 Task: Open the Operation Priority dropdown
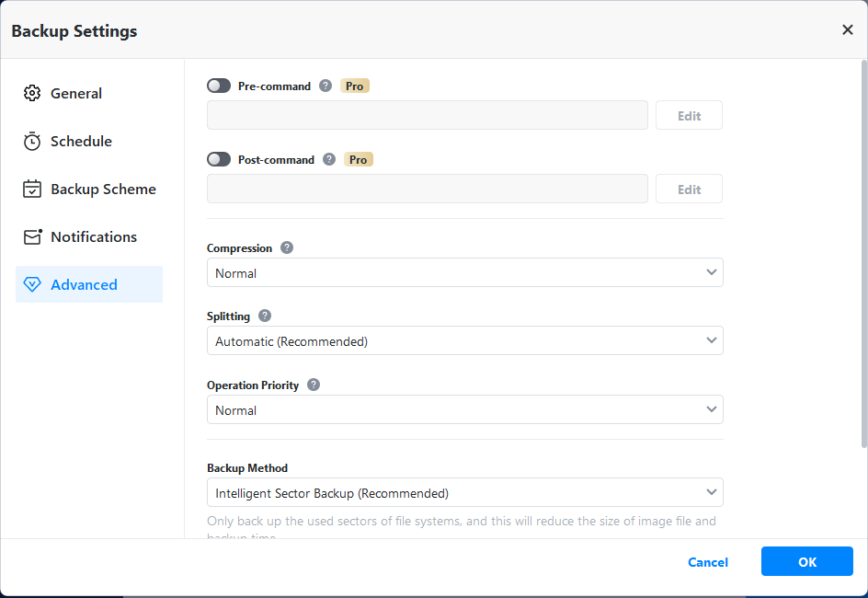(x=464, y=409)
